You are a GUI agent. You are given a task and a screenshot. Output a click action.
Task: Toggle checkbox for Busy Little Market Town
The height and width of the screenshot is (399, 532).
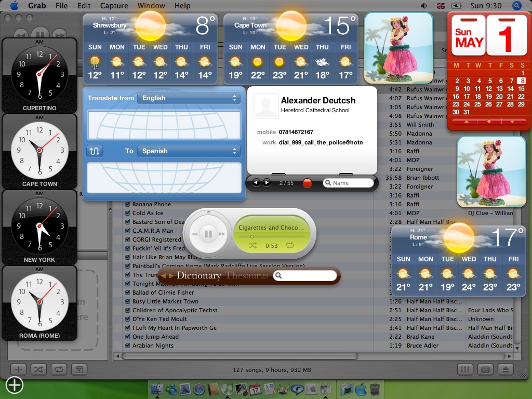coord(127,301)
